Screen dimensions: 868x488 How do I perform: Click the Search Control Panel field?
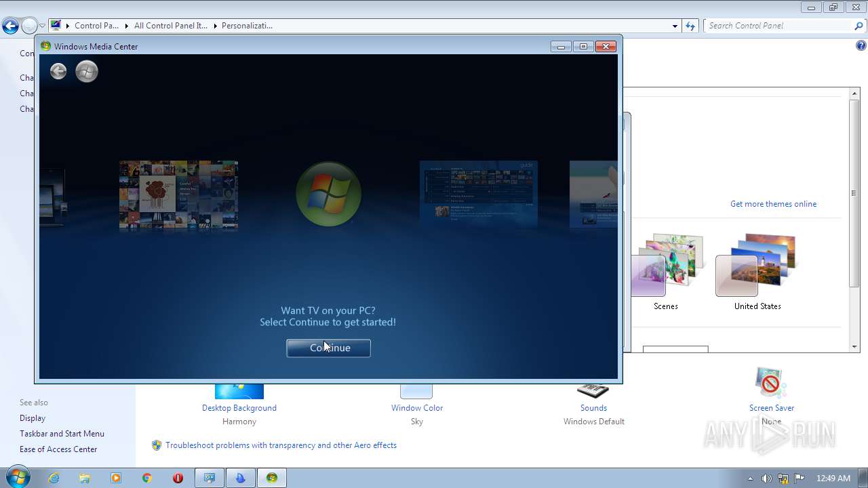tap(778, 26)
